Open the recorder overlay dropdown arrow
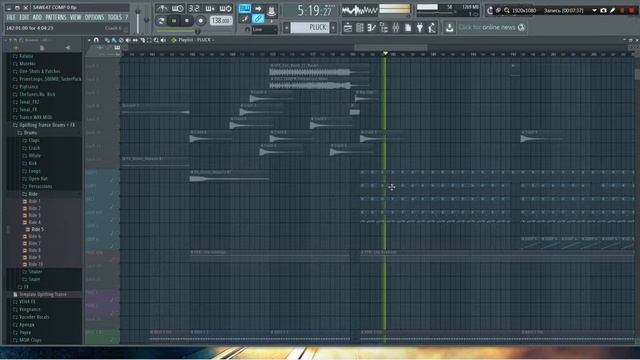This screenshot has height=360, width=640. pos(594,11)
